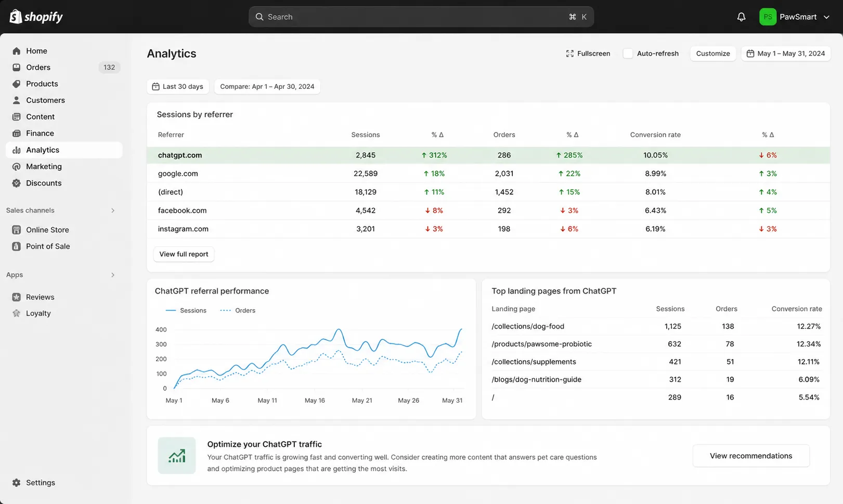Click the Settings gear icon
843x504 pixels.
tap(17, 483)
